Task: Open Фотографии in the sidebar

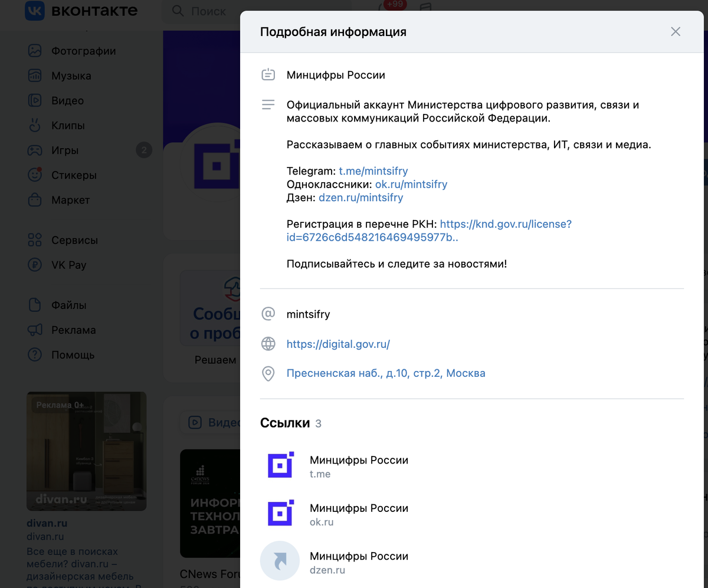Action: click(83, 51)
